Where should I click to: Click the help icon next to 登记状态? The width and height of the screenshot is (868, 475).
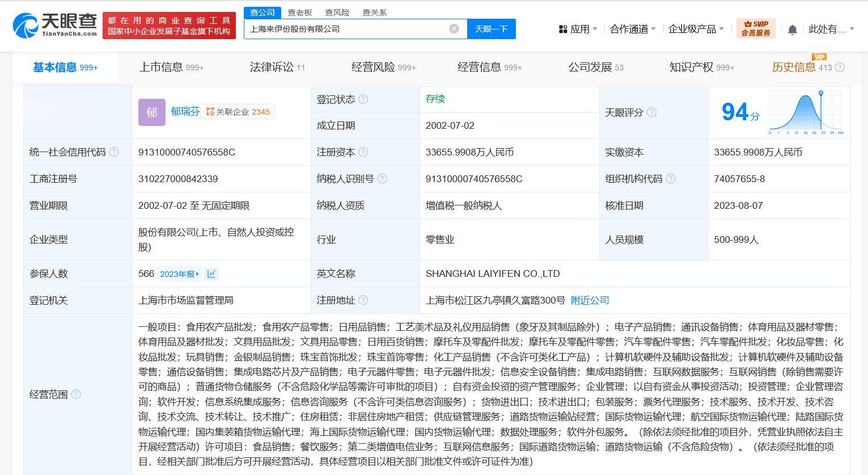[363, 99]
